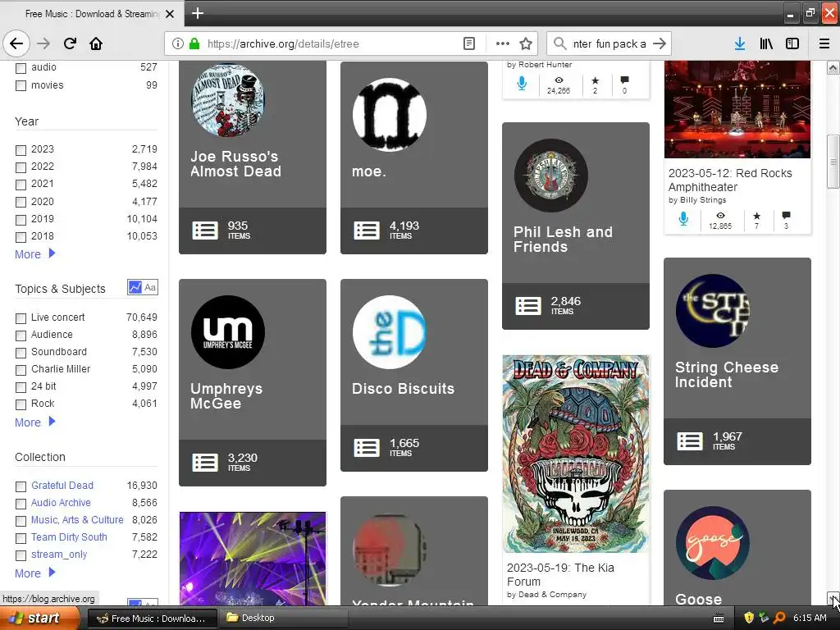Open the browser home page
This screenshot has height=630, width=840.
[96, 43]
